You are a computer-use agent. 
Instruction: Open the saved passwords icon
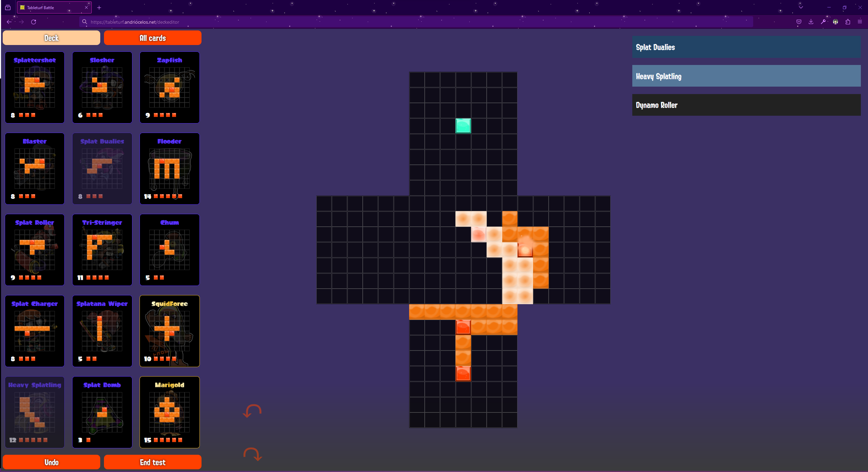pyautogui.click(x=823, y=22)
